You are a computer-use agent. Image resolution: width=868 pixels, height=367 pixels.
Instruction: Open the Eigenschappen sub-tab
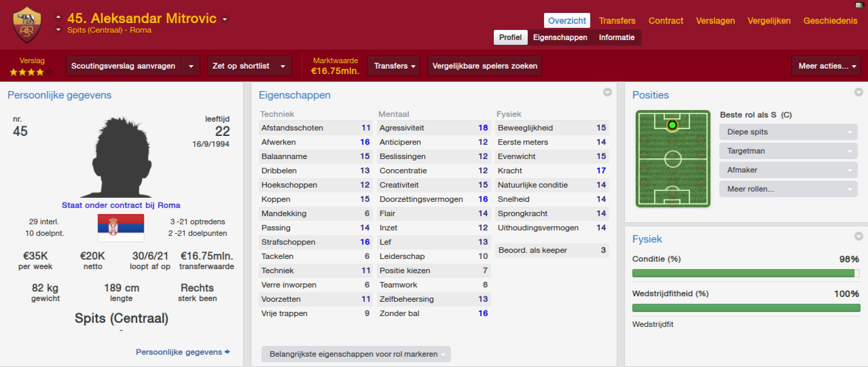click(x=560, y=37)
